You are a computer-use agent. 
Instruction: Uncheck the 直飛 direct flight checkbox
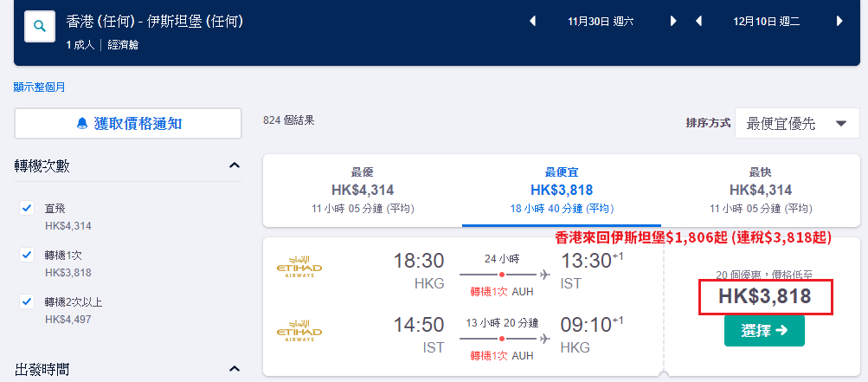27,209
